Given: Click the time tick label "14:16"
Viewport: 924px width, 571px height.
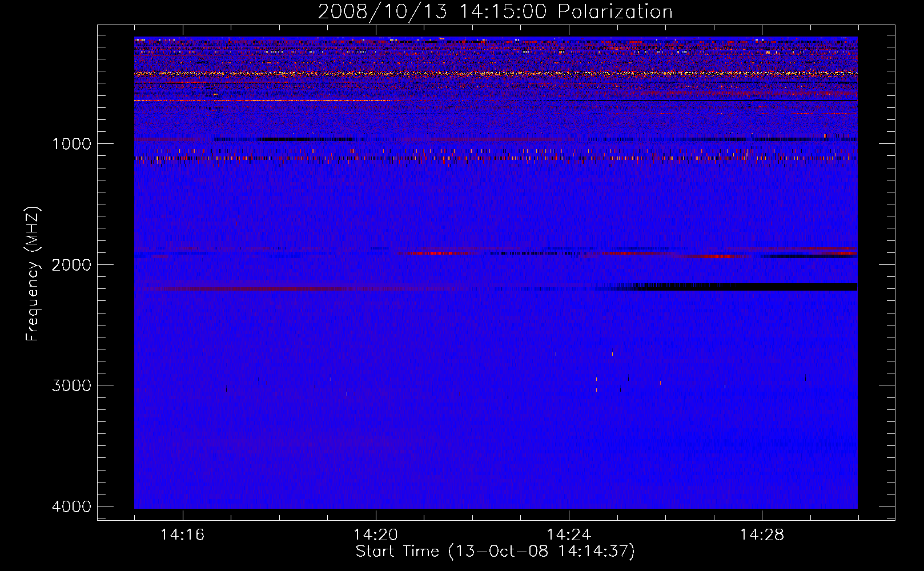Looking at the screenshot, I should (x=182, y=535).
